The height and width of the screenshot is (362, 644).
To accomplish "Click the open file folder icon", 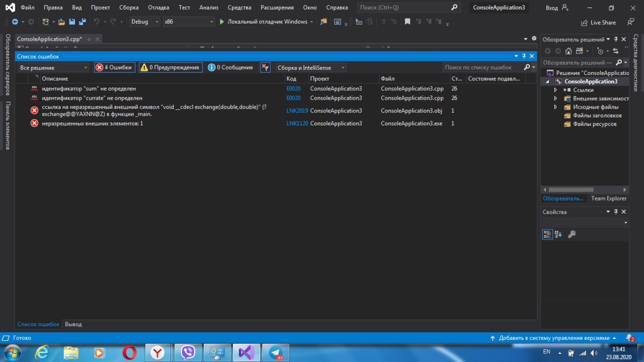I will pos(61,22).
